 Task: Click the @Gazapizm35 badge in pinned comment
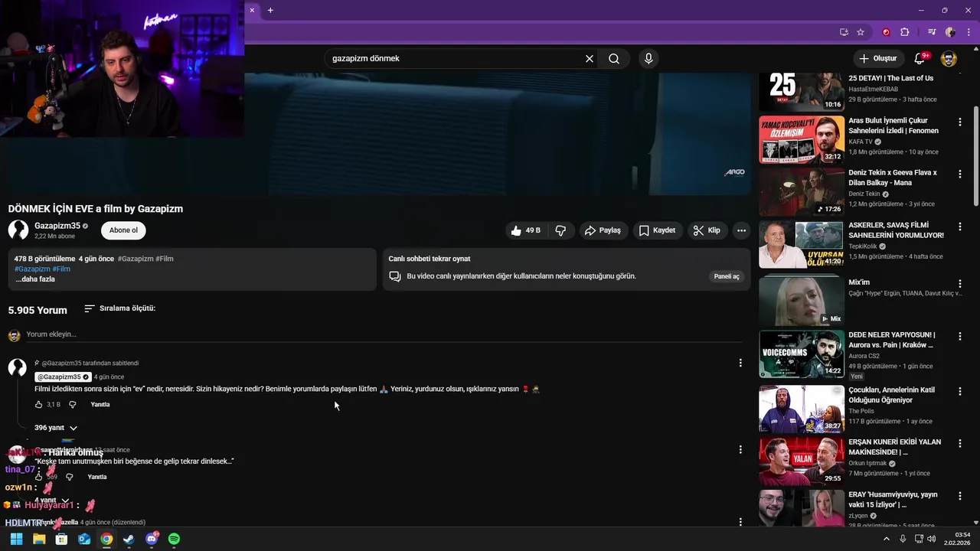point(63,377)
